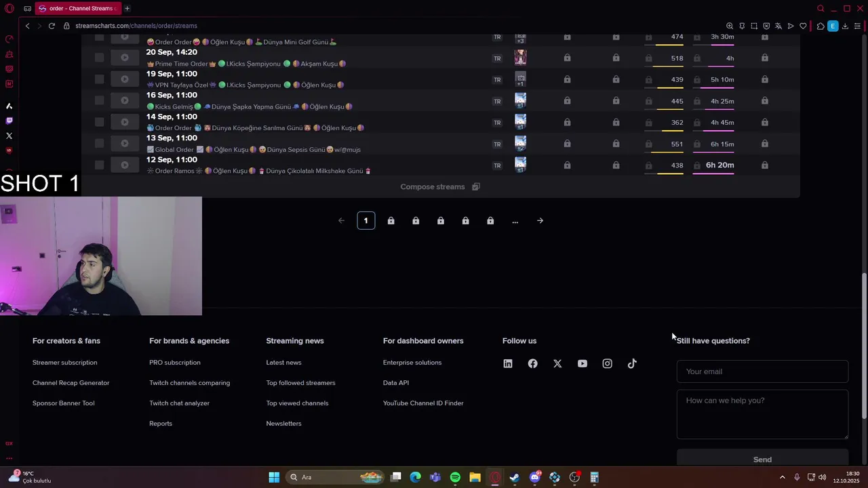Click the Your email field
The image size is (868, 488).
coord(762,371)
